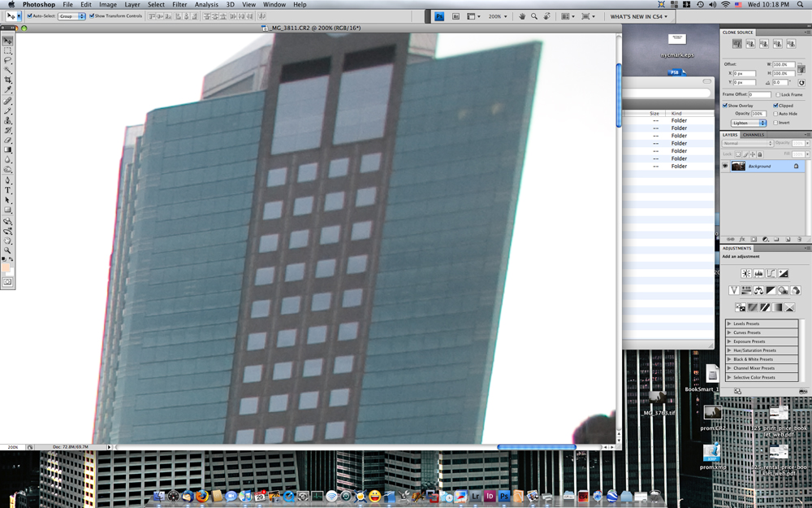Select the Rectangular Marquee tool
The image size is (812, 508).
click(8, 50)
